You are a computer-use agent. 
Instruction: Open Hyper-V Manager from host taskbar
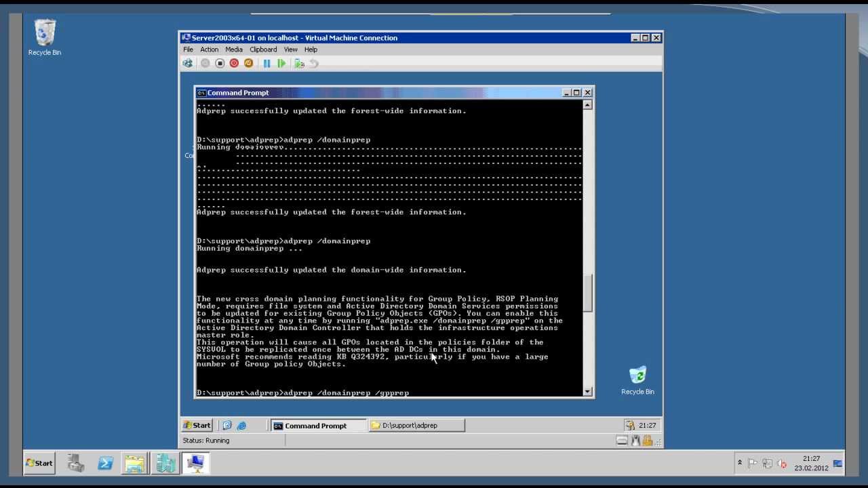pyautogui.click(x=165, y=463)
